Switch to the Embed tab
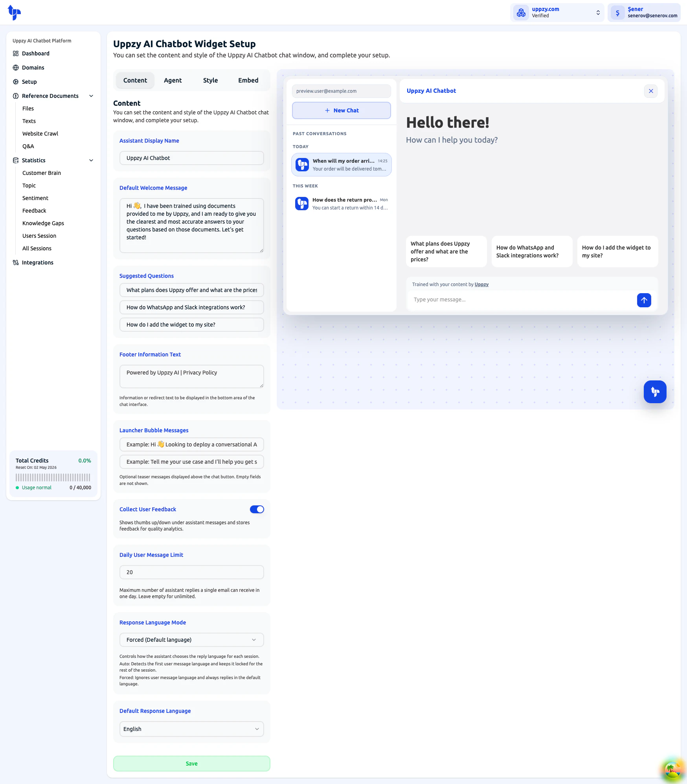Image resolution: width=687 pixels, height=784 pixels. coord(248,80)
